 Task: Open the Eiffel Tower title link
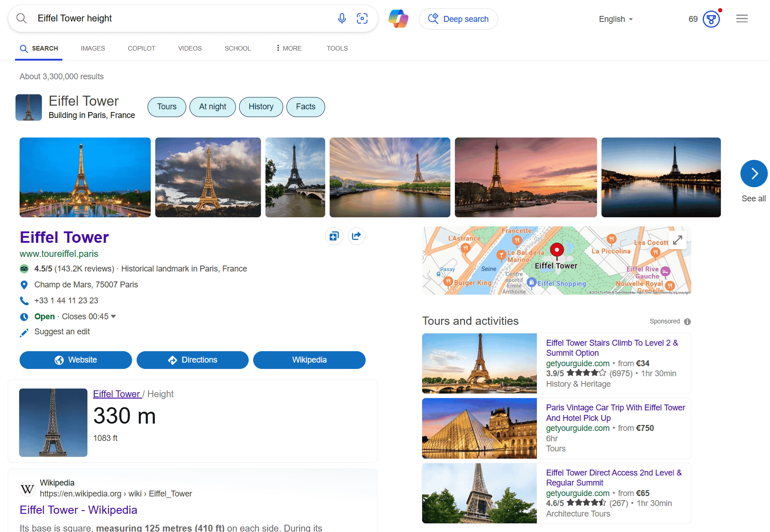click(64, 237)
